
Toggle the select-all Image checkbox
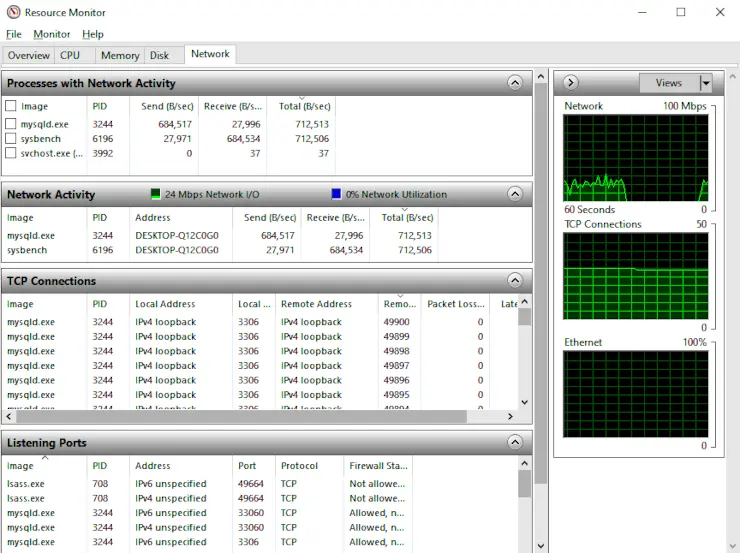point(11,106)
